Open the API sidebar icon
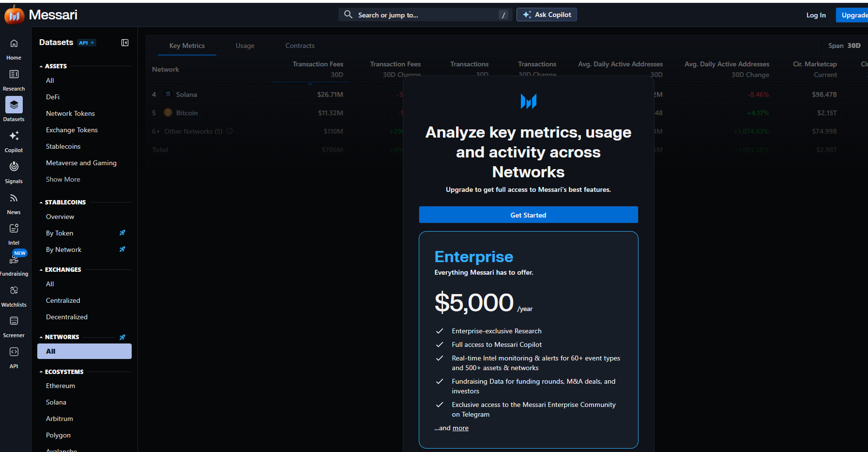Screen dimensions: 868x452 14,352
